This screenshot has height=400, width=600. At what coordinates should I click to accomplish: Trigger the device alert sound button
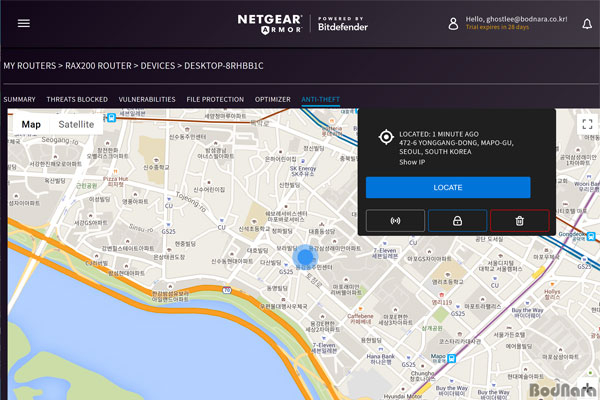pos(395,220)
